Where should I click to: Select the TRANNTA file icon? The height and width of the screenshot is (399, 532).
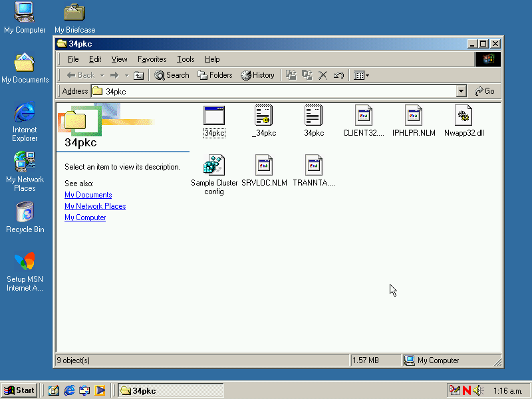tap(313, 165)
